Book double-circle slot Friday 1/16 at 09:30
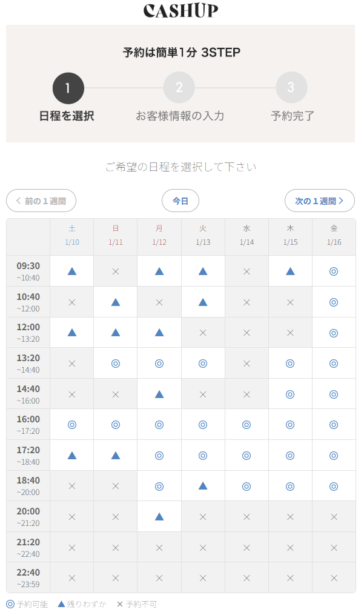This screenshot has width=364, height=615. click(x=334, y=271)
